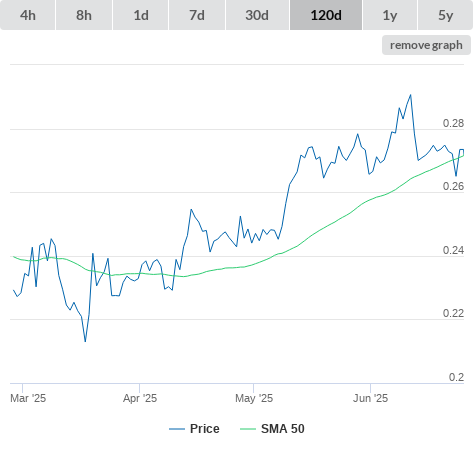Image resolution: width=474 pixels, height=455 pixels.
Task: Click the blue Price legend line marker
Action: click(177, 429)
